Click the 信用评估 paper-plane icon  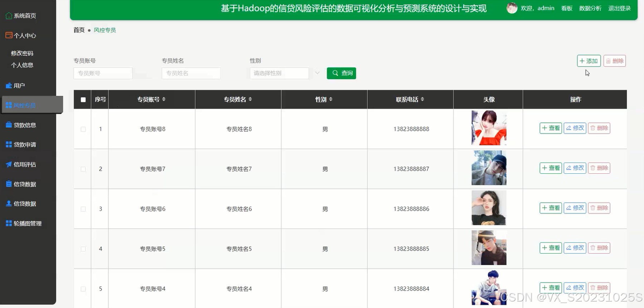(9, 164)
